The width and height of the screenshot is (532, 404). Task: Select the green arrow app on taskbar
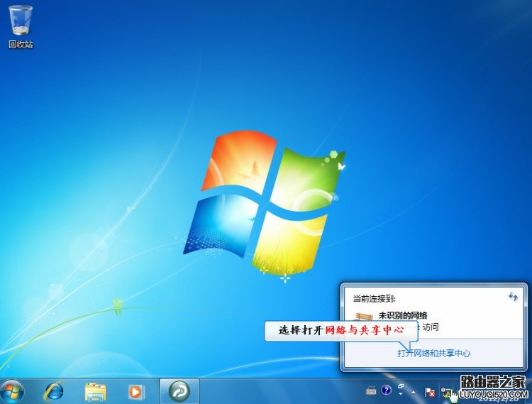179,392
